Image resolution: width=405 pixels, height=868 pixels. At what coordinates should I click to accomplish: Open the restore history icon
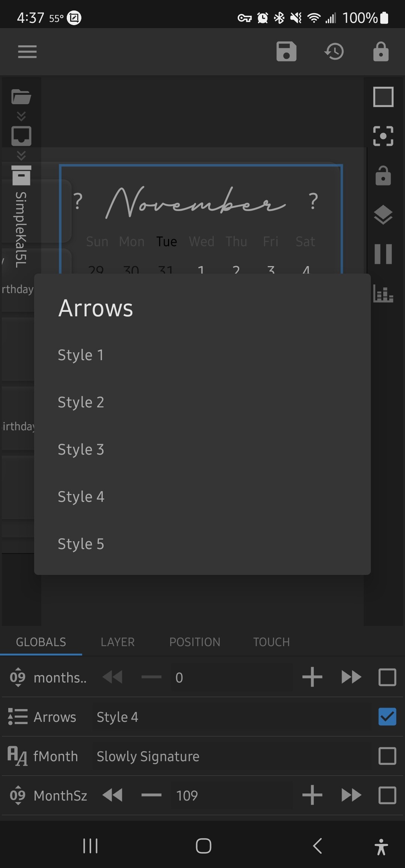[334, 51]
